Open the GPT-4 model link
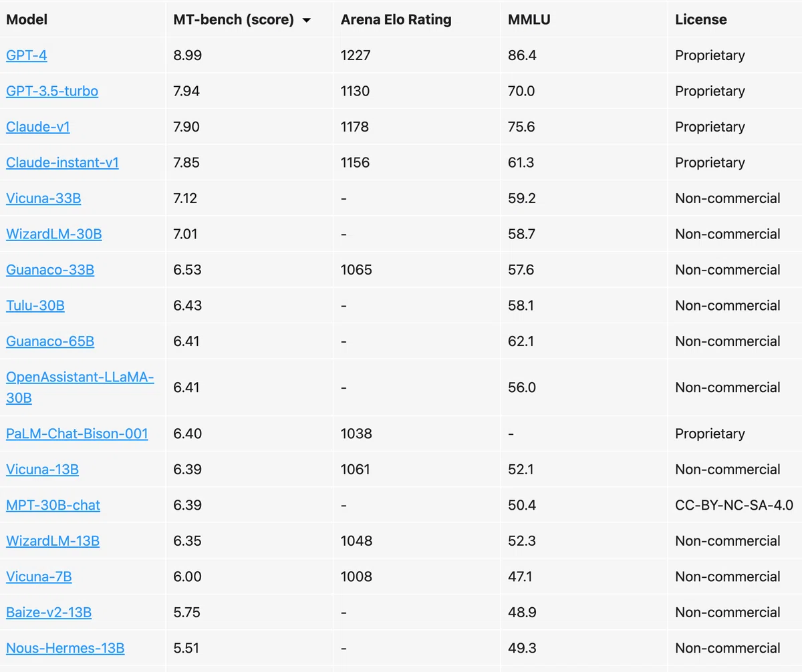The height and width of the screenshot is (672, 802). point(27,55)
